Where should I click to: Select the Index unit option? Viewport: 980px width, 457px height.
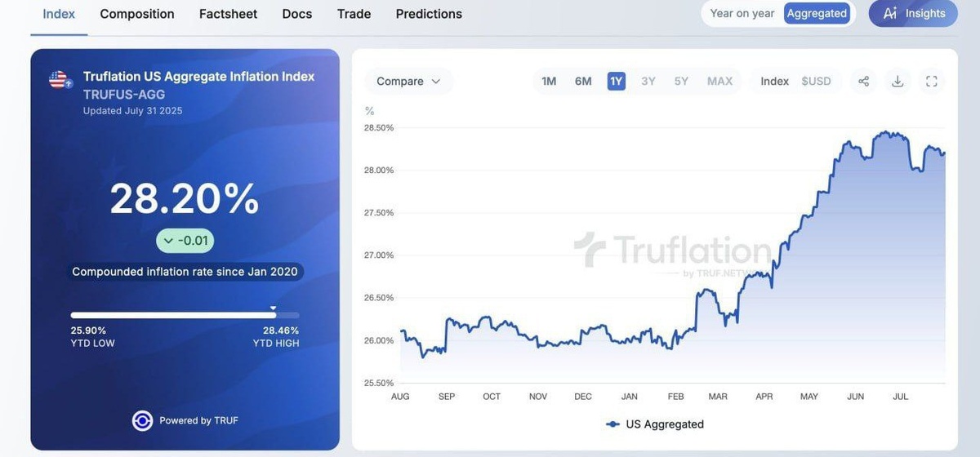click(774, 81)
